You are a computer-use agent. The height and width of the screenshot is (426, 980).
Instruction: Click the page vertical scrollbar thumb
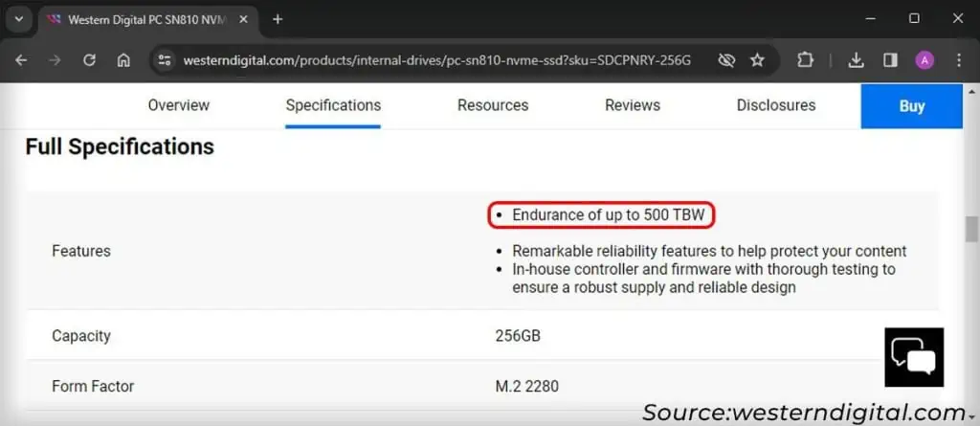click(x=971, y=229)
